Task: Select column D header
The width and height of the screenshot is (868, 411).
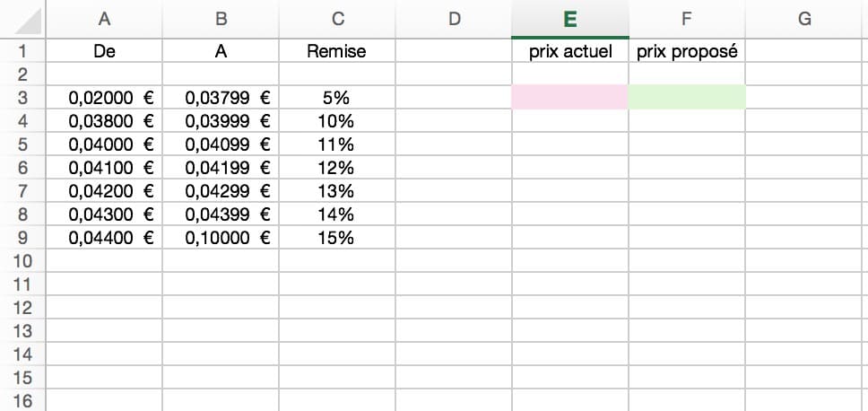Action: pyautogui.click(x=453, y=19)
